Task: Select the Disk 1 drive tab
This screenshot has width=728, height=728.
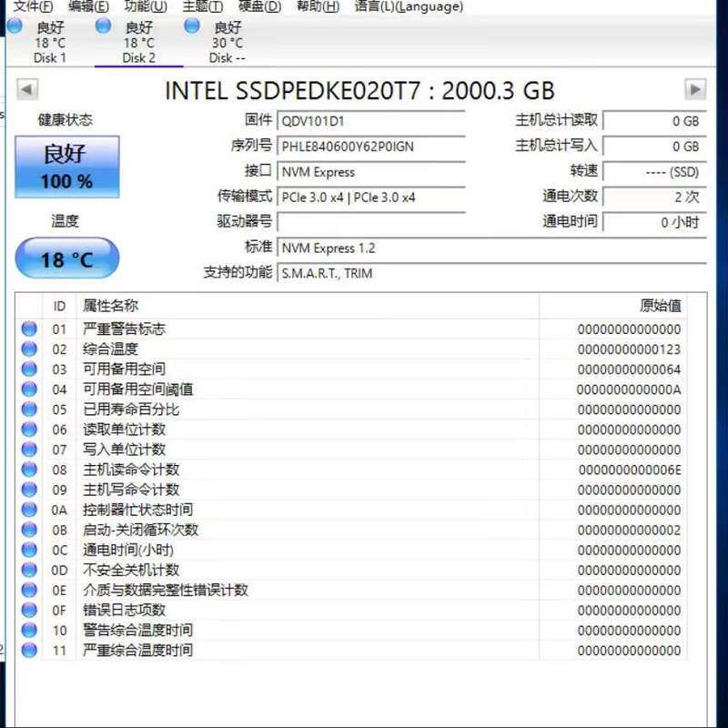Action: 49,43
